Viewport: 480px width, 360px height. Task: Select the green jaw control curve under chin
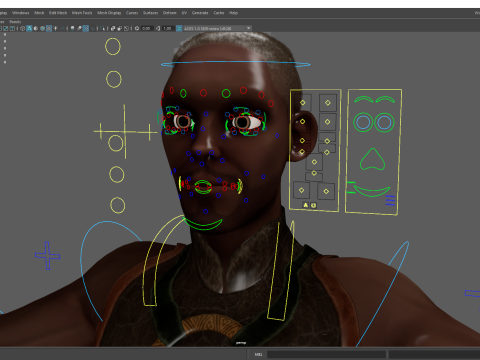[x=203, y=224]
